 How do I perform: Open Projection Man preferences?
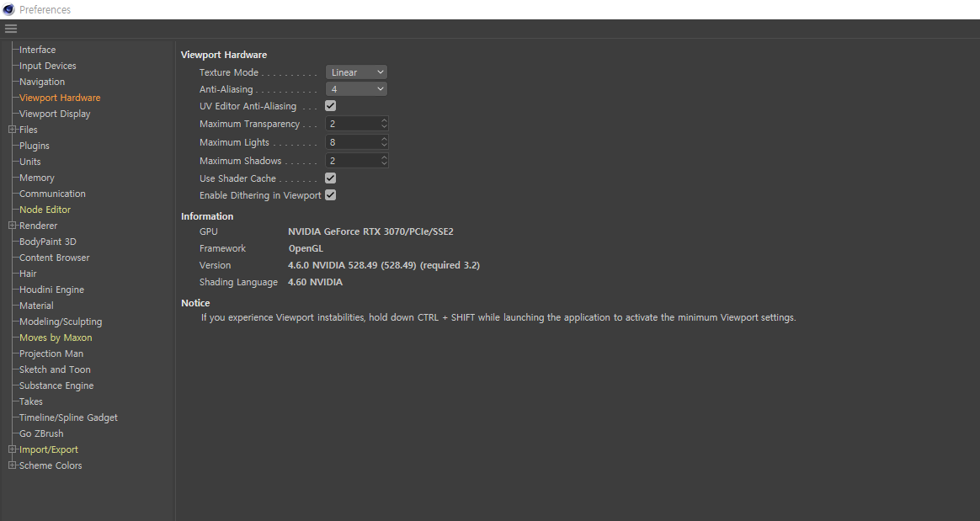pyautogui.click(x=51, y=354)
